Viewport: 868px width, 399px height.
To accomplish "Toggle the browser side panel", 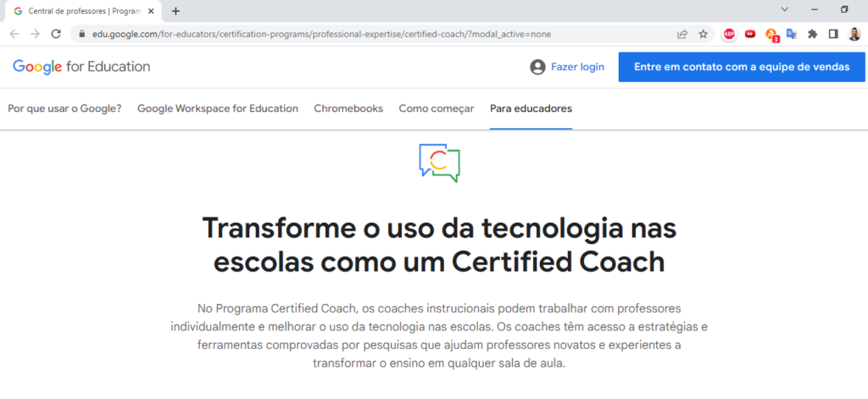I will pyautogui.click(x=833, y=34).
